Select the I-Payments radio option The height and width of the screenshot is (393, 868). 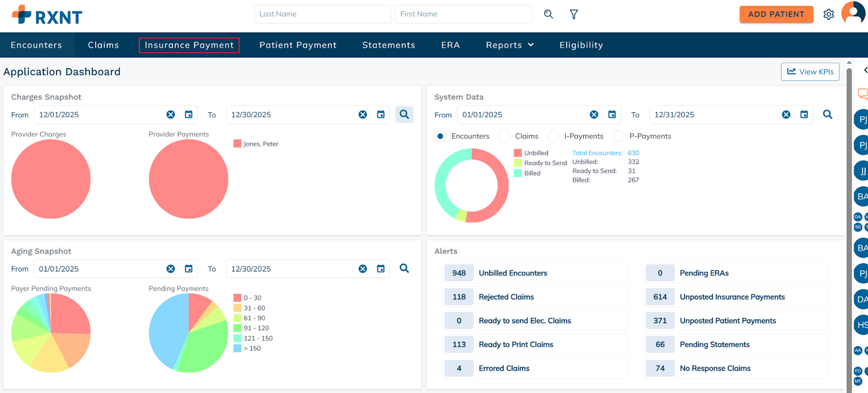tap(553, 136)
